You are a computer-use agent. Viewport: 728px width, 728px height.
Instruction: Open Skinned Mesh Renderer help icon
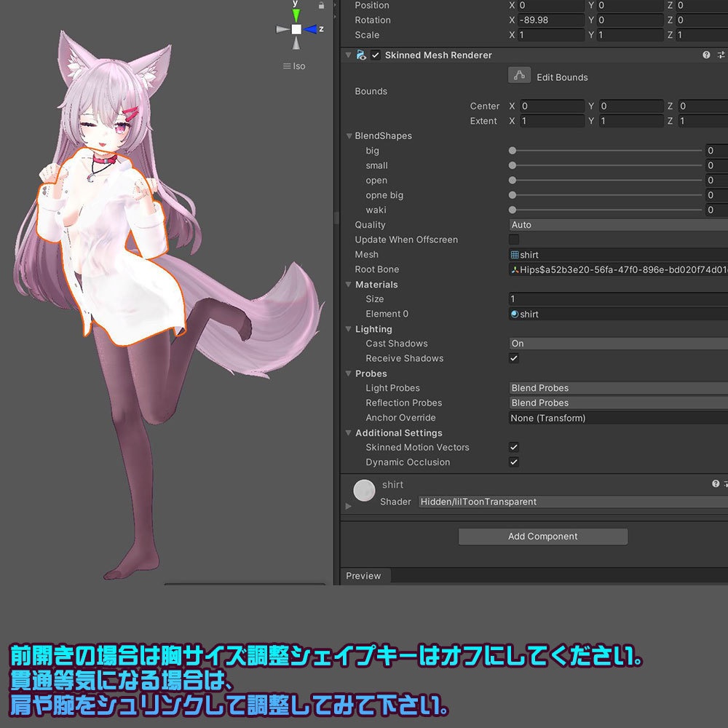(706, 55)
